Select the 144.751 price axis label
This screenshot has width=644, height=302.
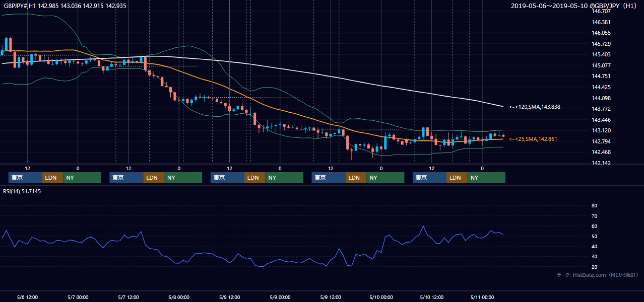tap(601, 76)
